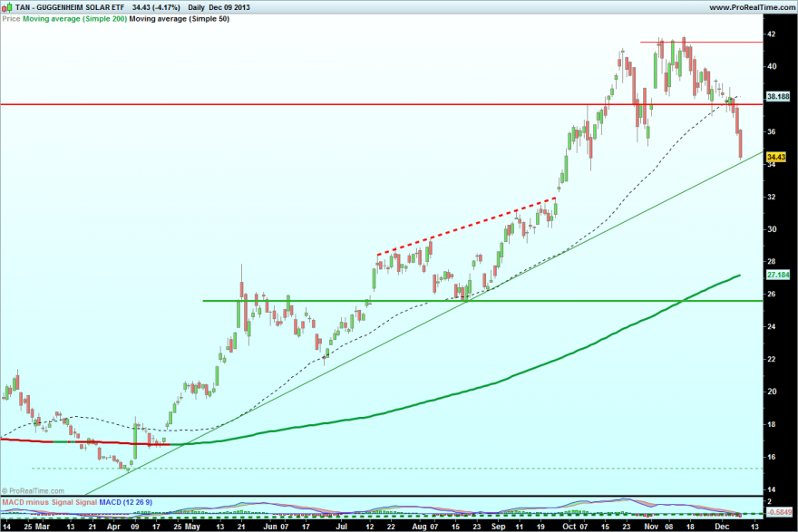The width and height of the screenshot is (798, 532).
Task: Click the 40 label on price axis
Action: point(772,67)
